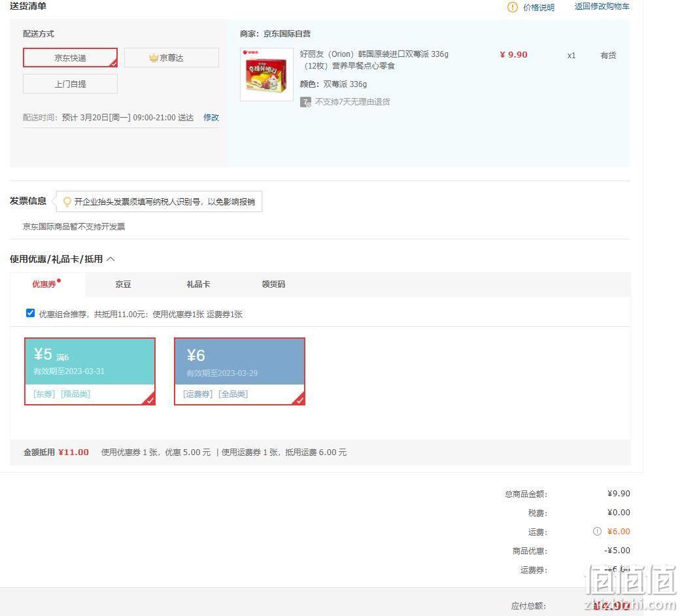Click the shipping fee info icon
The image size is (682, 616).
pyautogui.click(x=597, y=531)
